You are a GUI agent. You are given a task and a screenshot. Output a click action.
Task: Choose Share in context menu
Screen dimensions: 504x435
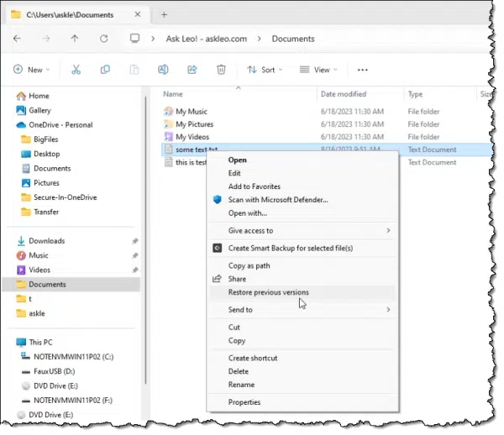coord(302,279)
